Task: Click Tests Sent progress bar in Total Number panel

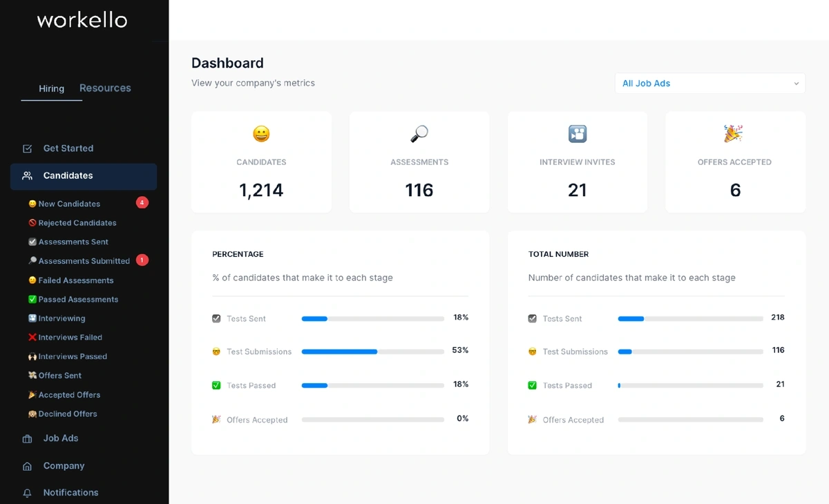Action: 691,319
